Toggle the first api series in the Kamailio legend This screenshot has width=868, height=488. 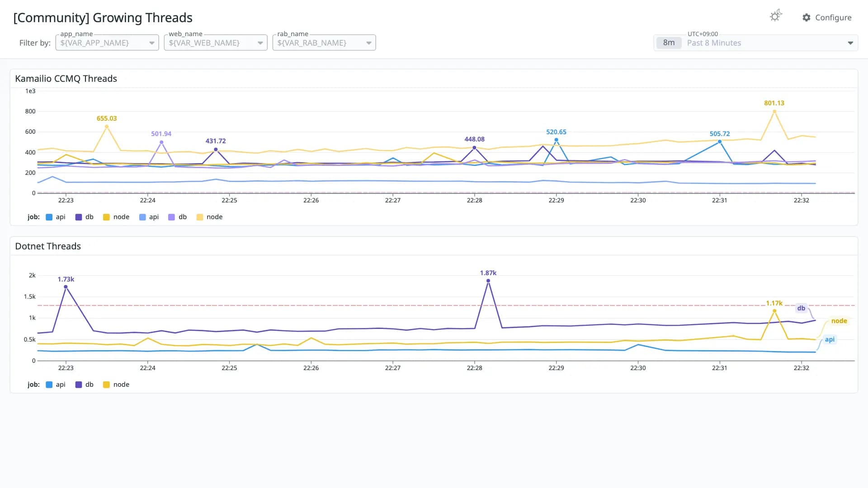pyautogui.click(x=56, y=217)
